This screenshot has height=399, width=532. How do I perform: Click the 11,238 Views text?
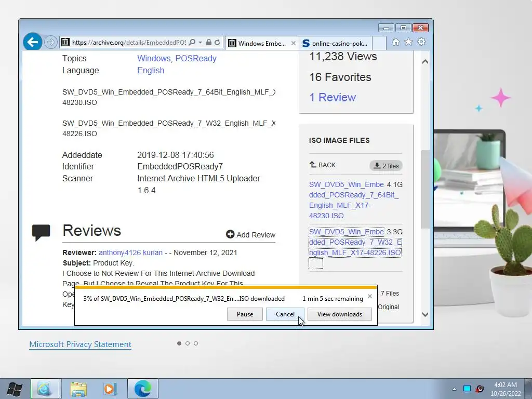[x=343, y=56]
